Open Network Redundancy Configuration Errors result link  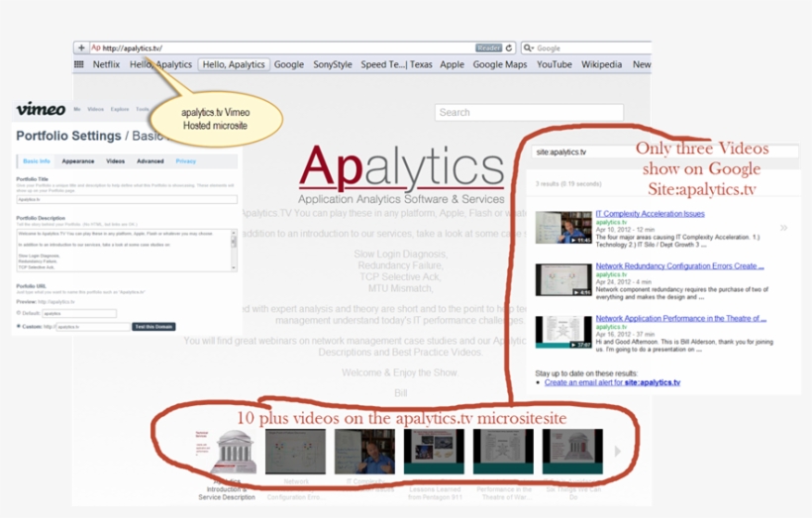click(679, 265)
